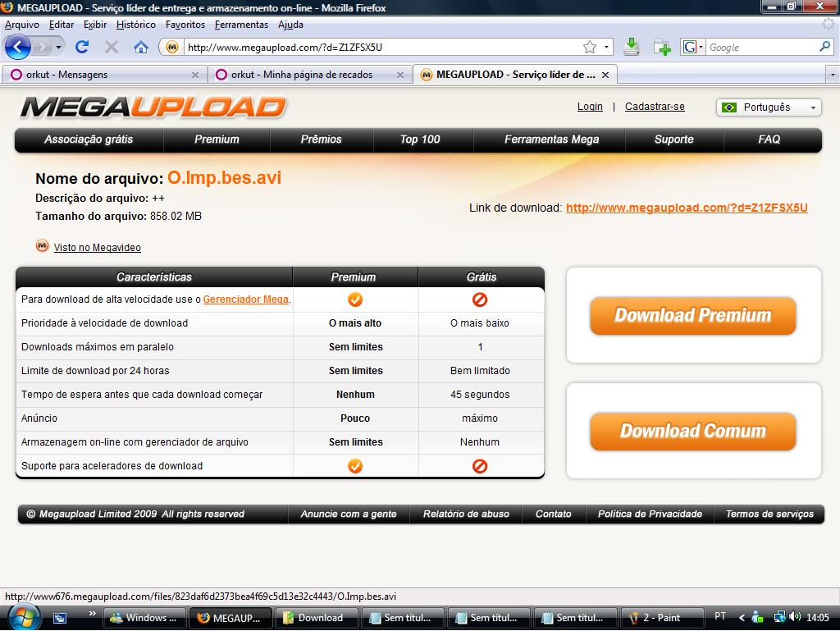Go to the Firefox home page icon

pyautogui.click(x=141, y=47)
